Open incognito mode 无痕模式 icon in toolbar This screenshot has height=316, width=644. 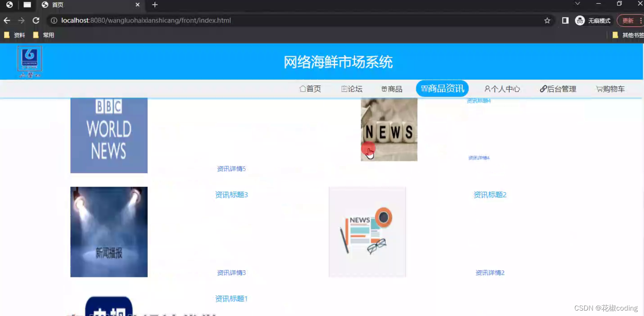pos(579,20)
